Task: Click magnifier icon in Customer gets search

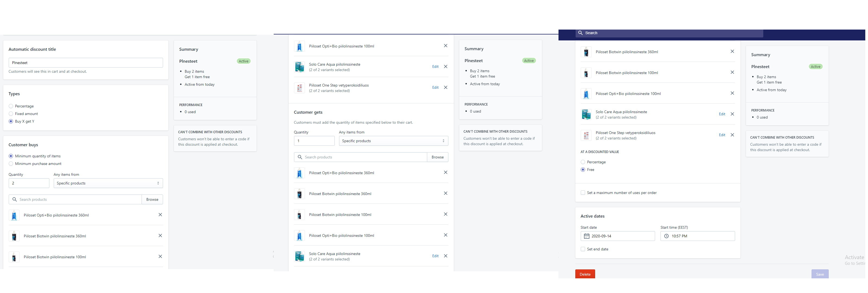Action: click(299, 157)
